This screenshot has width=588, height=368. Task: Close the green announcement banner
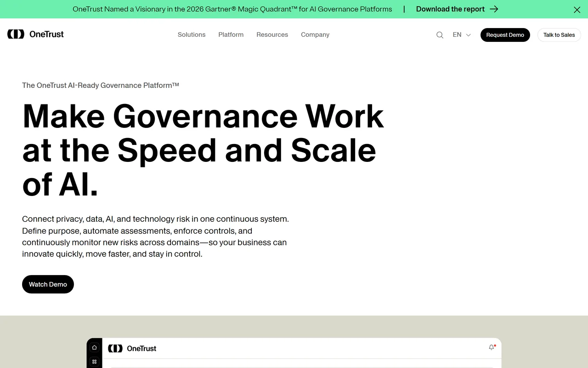(x=577, y=9)
